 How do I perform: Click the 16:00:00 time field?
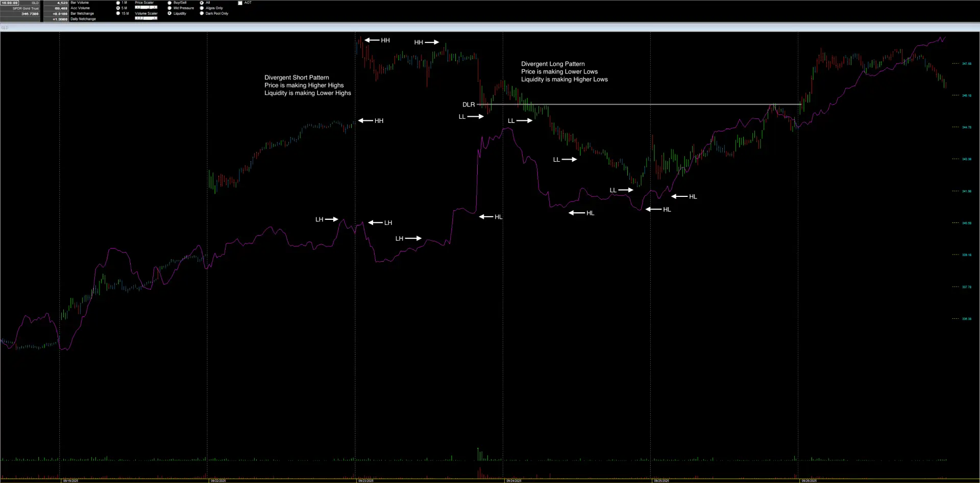point(10,3)
